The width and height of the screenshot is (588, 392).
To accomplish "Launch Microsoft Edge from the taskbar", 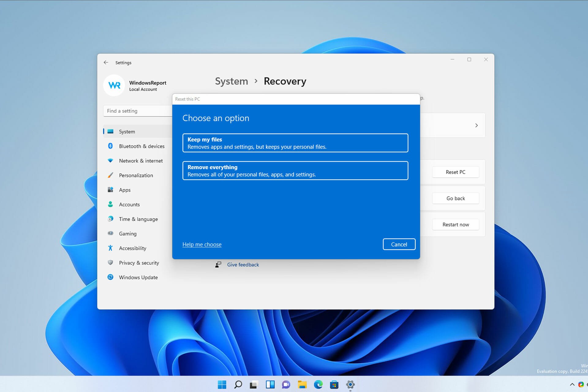I will coord(318,384).
